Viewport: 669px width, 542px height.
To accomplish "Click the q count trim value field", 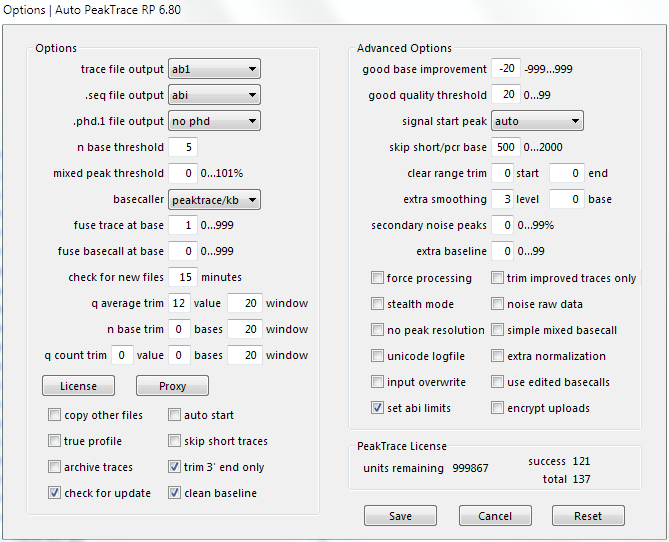I will pos(122,356).
